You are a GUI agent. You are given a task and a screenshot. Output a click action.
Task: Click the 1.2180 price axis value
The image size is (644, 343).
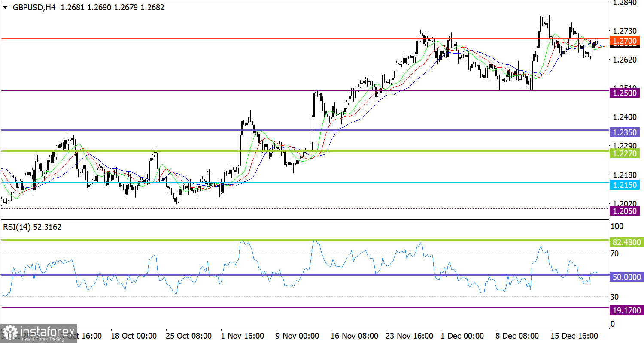[x=624, y=175]
